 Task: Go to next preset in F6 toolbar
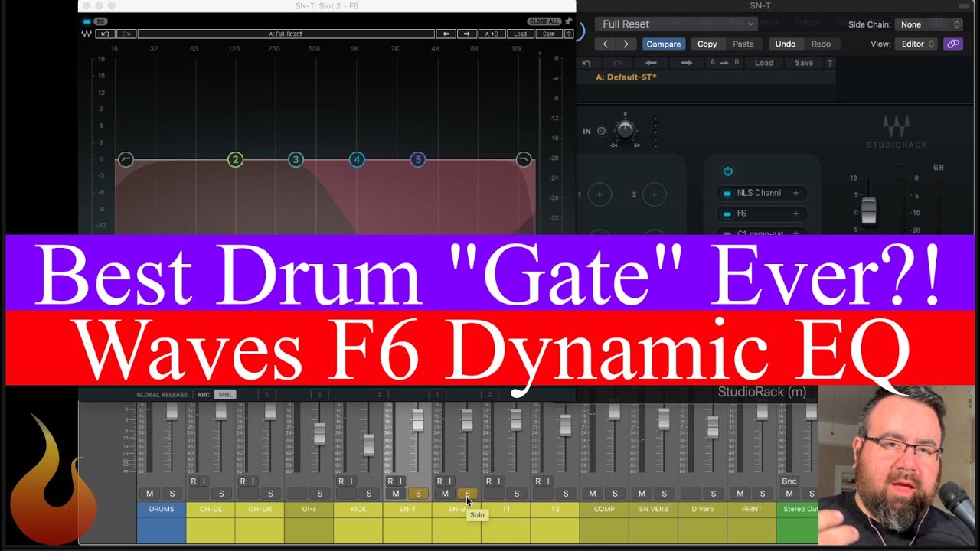(x=467, y=34)
